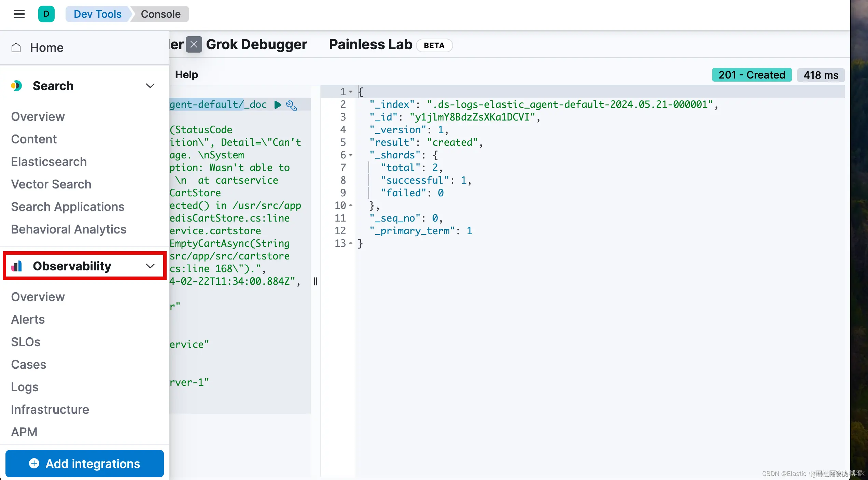Click the "successful": 1 line

(426, 180)
